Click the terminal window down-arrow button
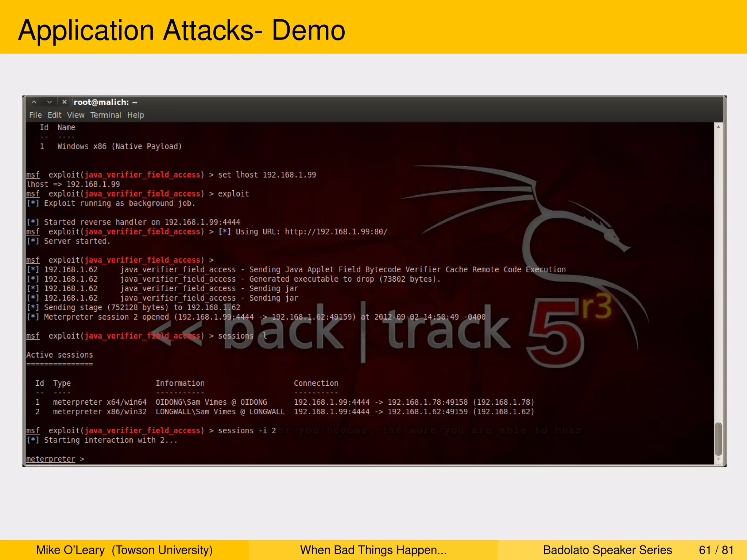Screen dimensions: 747x560 (x=49, y=102)
